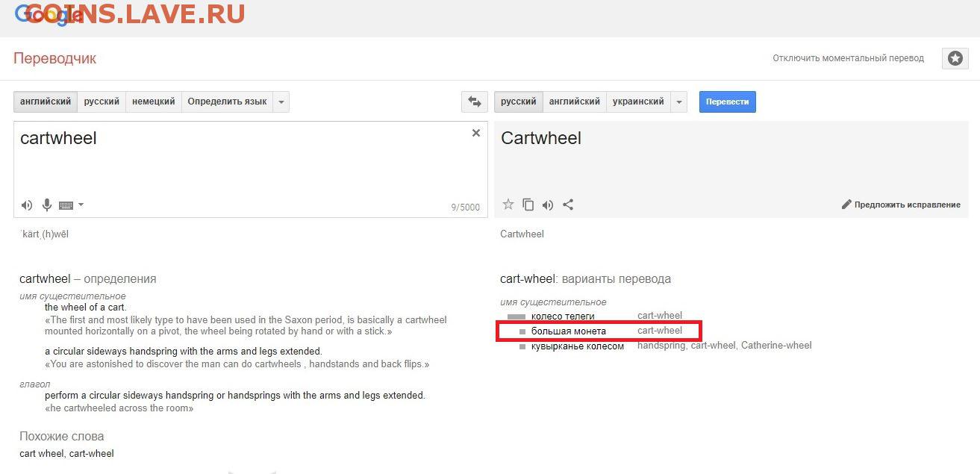Open the virtual keyboard
The width and height of the screenshot is (980, 474).
pyautogui.click(x=65, y=205)
